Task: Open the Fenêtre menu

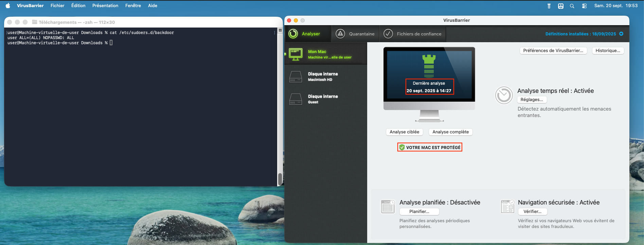Action: (133, 6)
